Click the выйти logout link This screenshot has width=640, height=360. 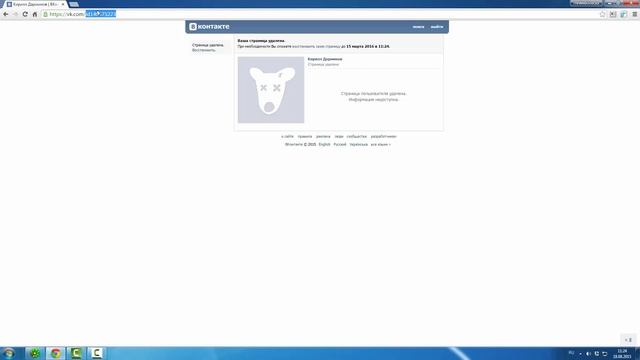click(x=437, y=27)
